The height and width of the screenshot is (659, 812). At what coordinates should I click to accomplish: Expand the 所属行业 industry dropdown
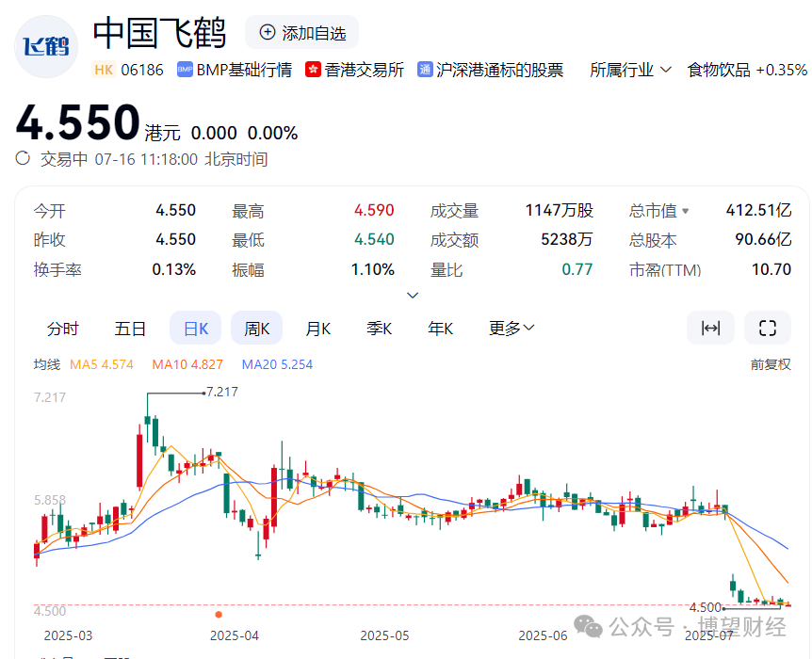tap(630, 70)
